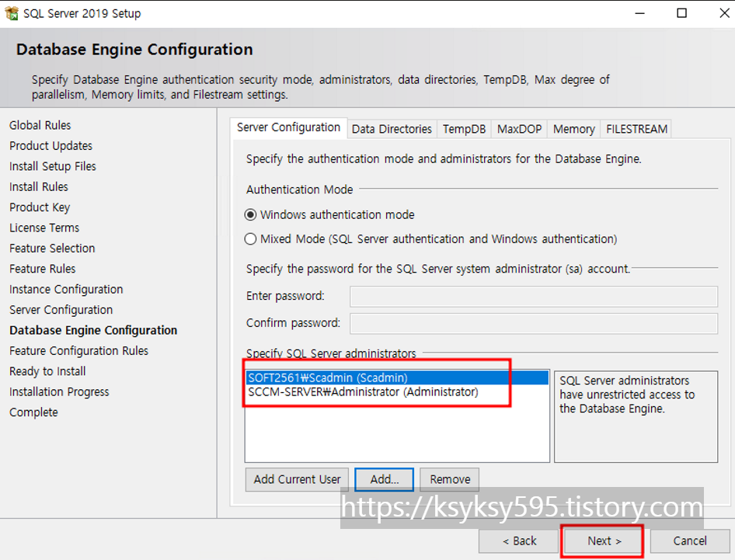Open the TempDB tab

464,129
